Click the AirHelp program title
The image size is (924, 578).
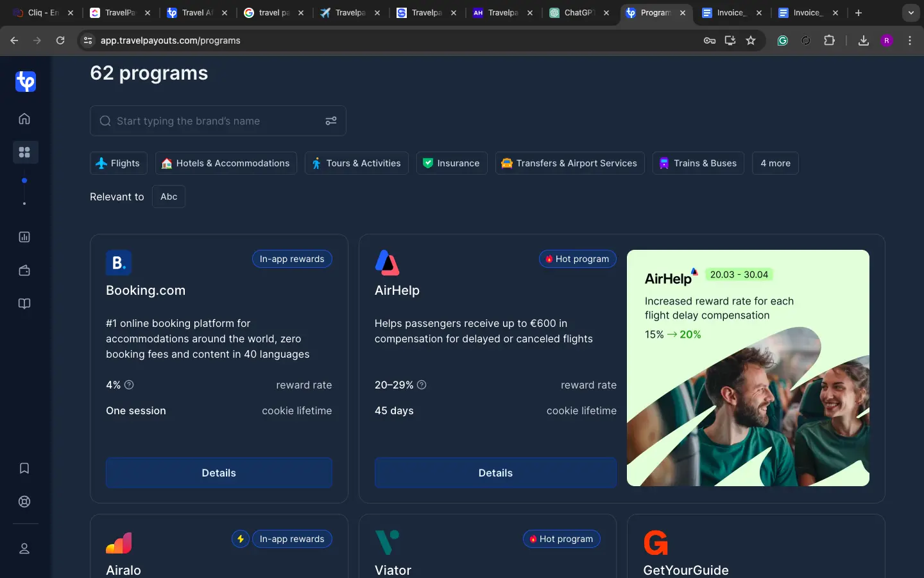click(x=397, y=290)
